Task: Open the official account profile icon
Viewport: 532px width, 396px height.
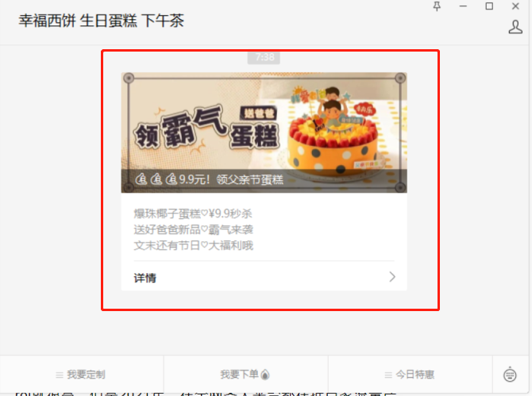Action: (x=515, y=27)
